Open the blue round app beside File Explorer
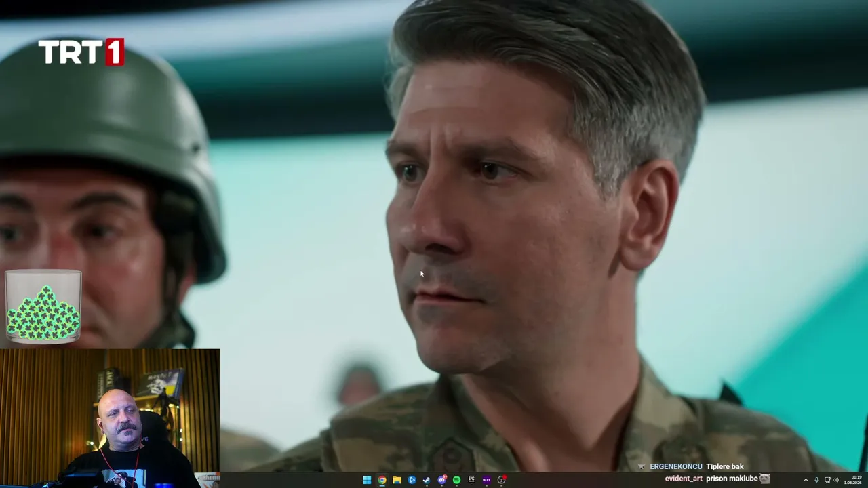 pyautogui.click(x=412, y=480)
